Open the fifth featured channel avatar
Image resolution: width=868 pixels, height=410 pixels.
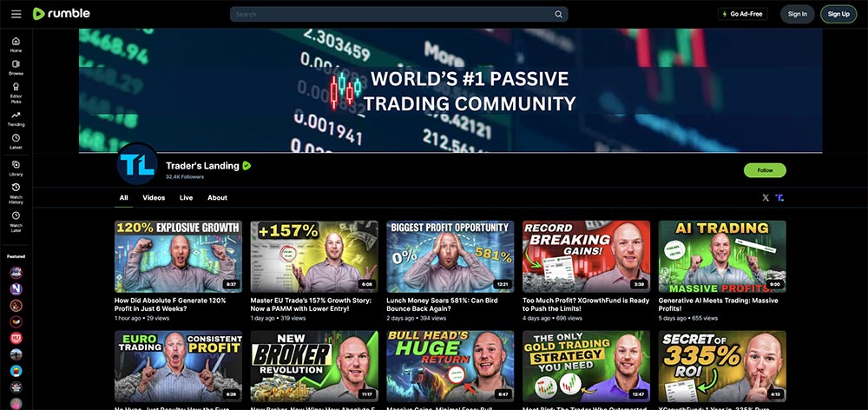point(16,338)
